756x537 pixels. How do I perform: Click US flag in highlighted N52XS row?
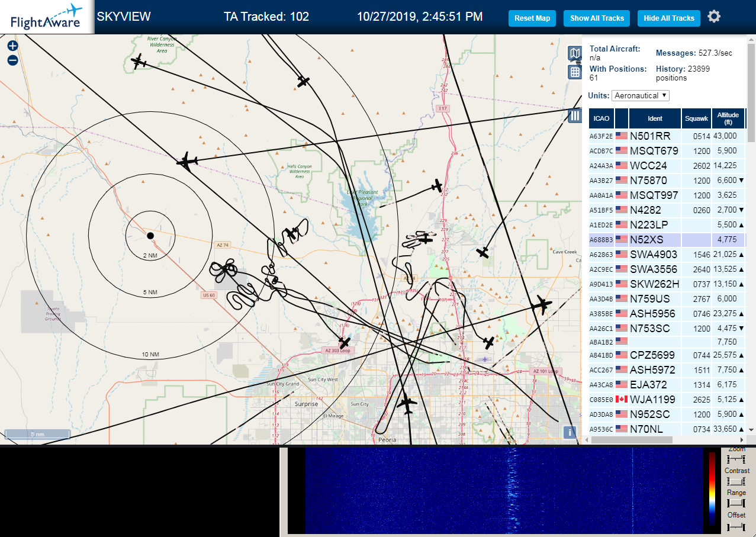(x=622, y=239)
